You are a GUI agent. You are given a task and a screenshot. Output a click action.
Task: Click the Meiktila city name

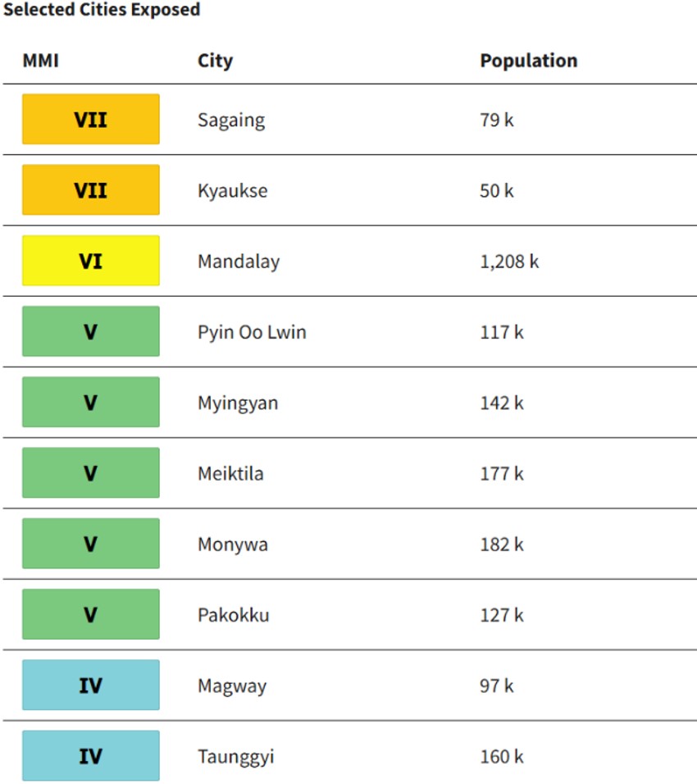pyautogui.click(x=230, y=474)
